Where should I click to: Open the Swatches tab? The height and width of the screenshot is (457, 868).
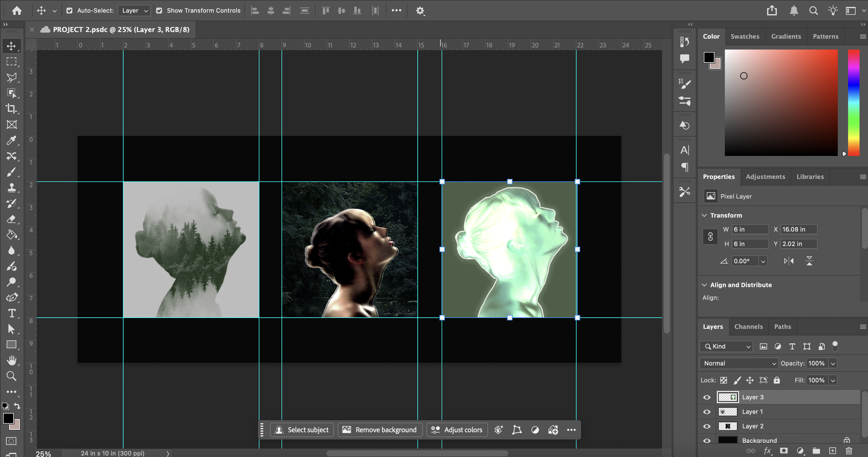tap(745, 36)
